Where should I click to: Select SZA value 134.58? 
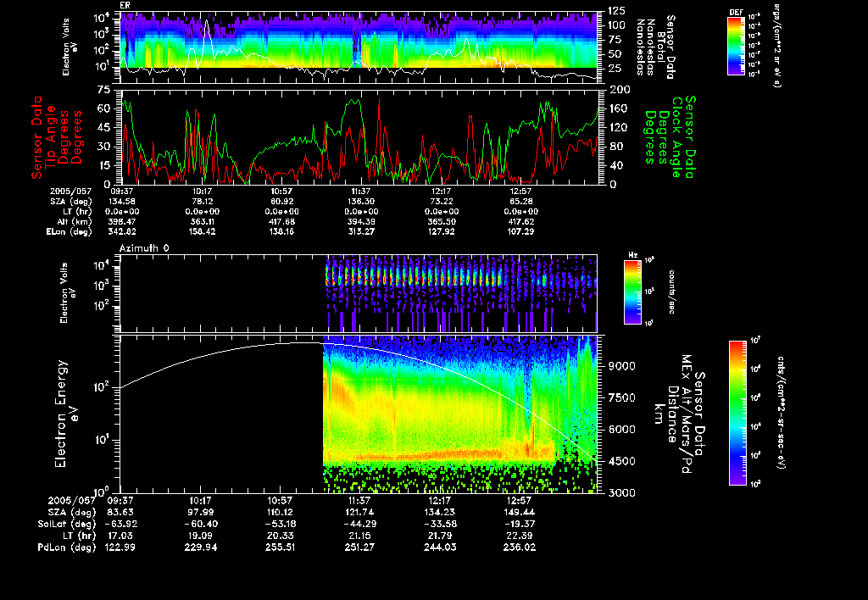coord(123,202)
